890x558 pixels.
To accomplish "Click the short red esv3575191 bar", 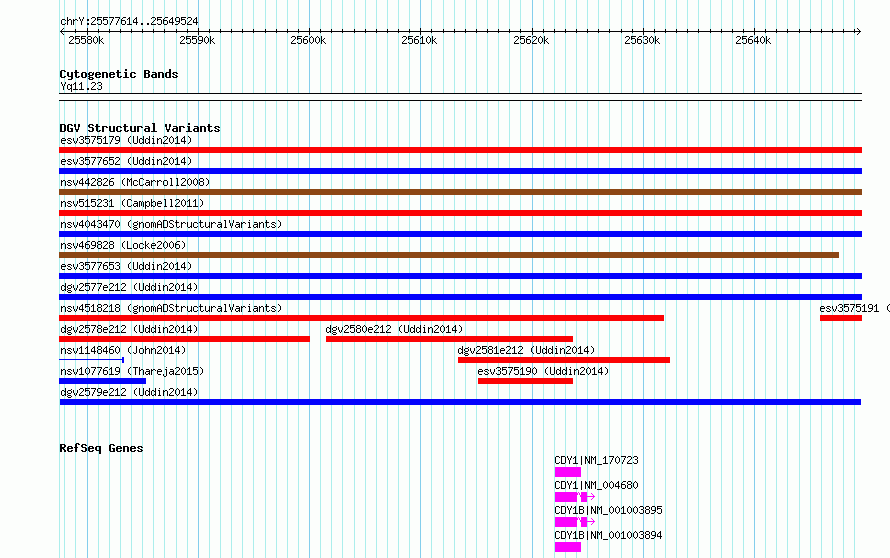I will point(841,318).
